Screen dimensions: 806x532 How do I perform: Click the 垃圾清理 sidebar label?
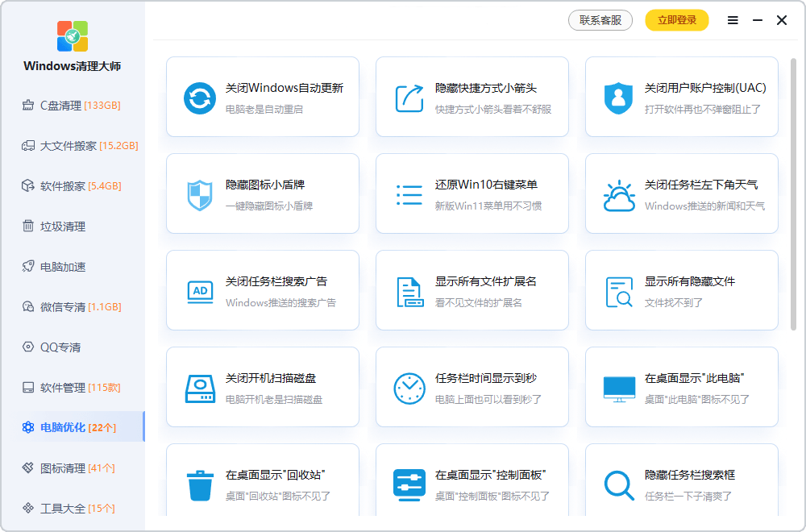(x=63, y=227)
